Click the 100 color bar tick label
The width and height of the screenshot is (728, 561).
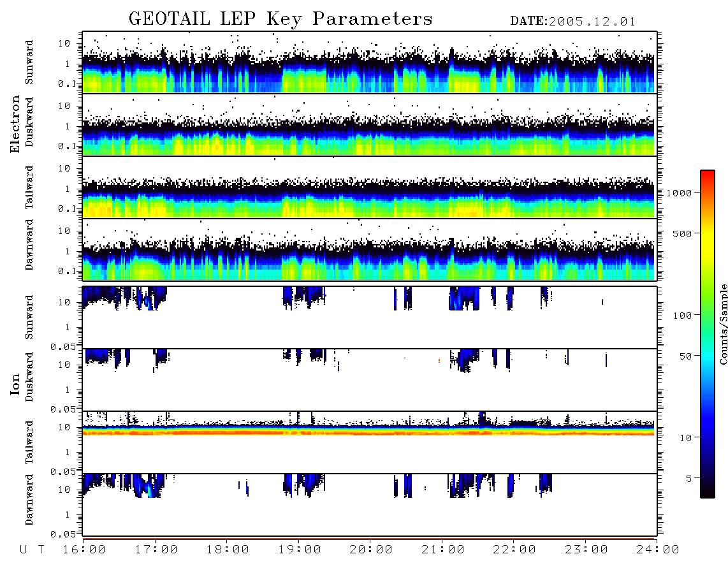(682, 316)
